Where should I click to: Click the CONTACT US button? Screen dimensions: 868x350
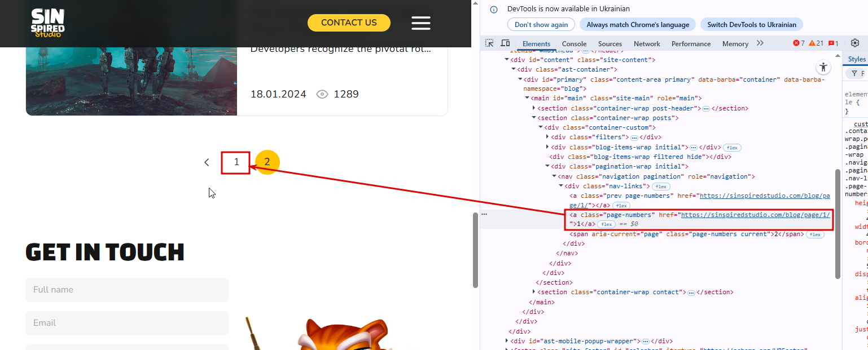[x=349, y=23]
